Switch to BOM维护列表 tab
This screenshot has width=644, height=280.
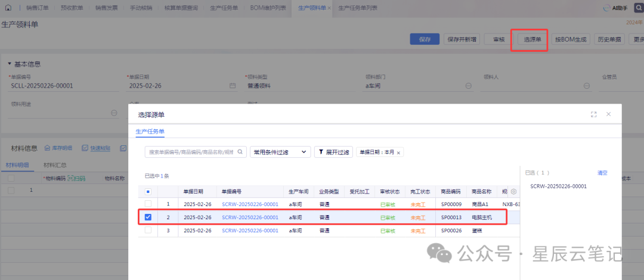coord(267,8)
